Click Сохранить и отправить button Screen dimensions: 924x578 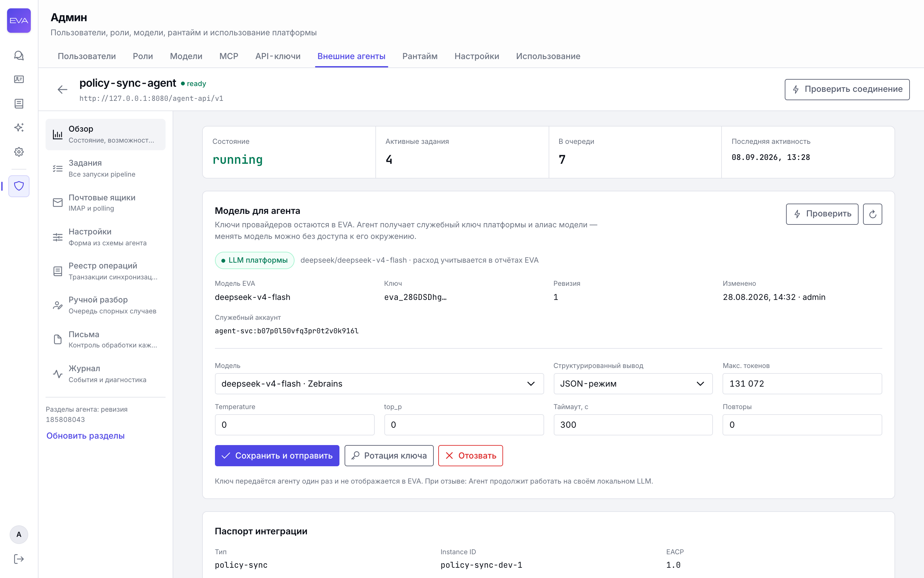[x=277, y=456]
